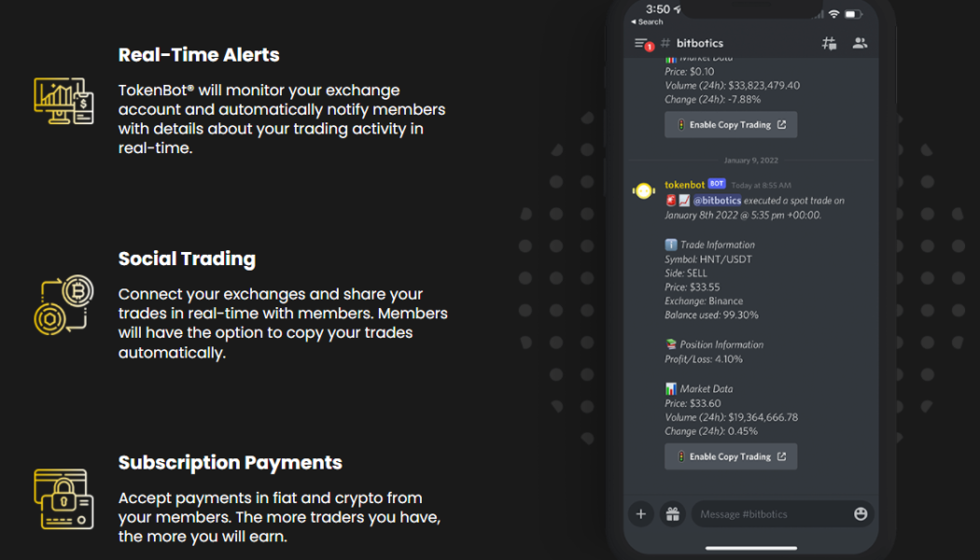Select the Social Trading bitcoin exchange icon
Screen dimensions: 980x560
point(63,303)
